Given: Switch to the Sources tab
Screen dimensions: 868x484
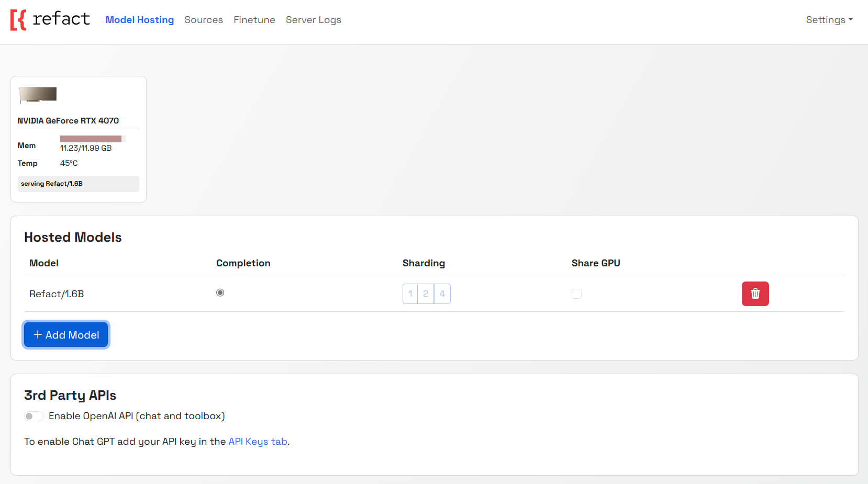Looking at the screenshot, I should pyautogui.click(x=204, y=19).
